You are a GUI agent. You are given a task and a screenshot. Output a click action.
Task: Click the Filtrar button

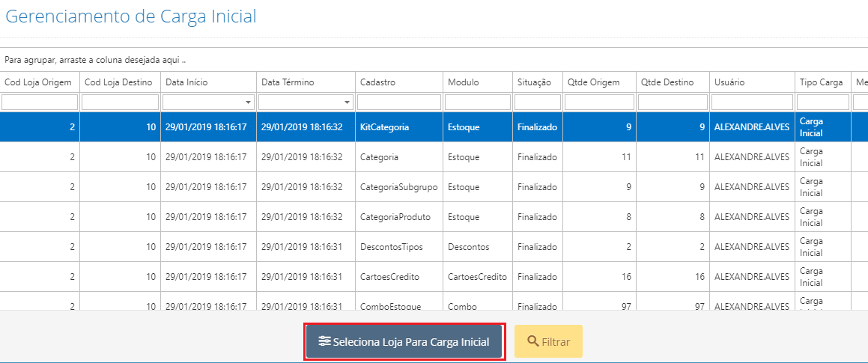coord(548,342)
